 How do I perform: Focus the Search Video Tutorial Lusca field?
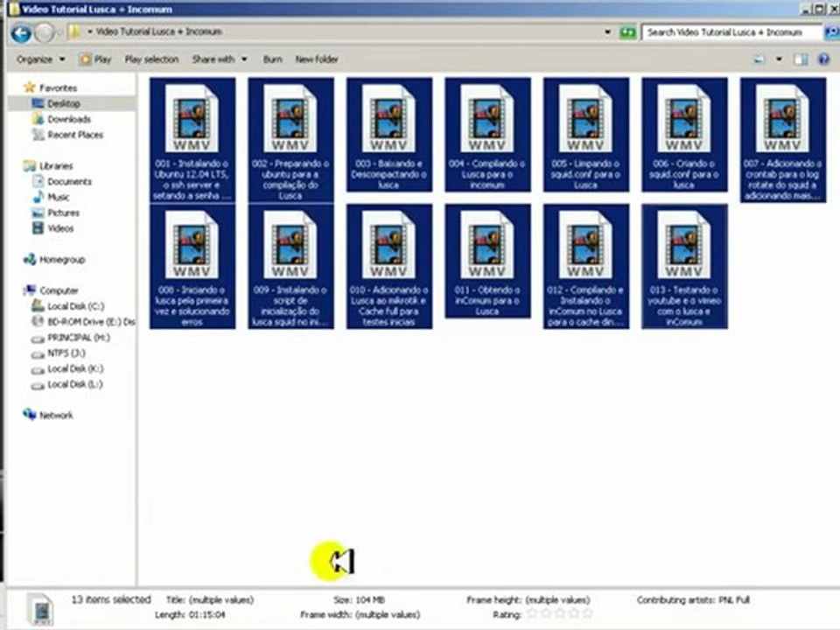[731, 32]
